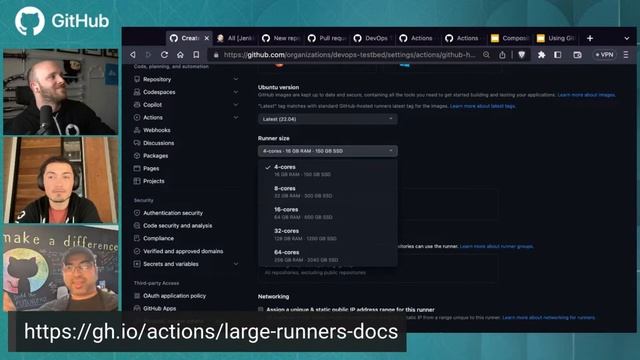Open Learn more about latest tags link
The image size is (640, 360).
[x=482, y=106]
